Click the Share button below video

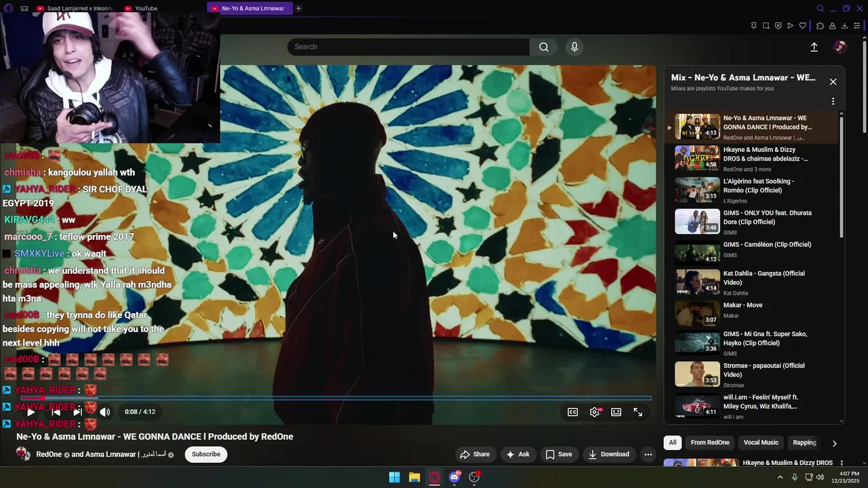click(x=475, y=454)
